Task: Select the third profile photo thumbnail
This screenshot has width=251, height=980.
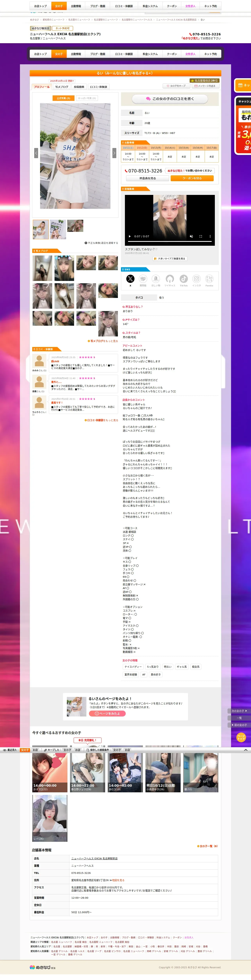Action: click(75, 226)
